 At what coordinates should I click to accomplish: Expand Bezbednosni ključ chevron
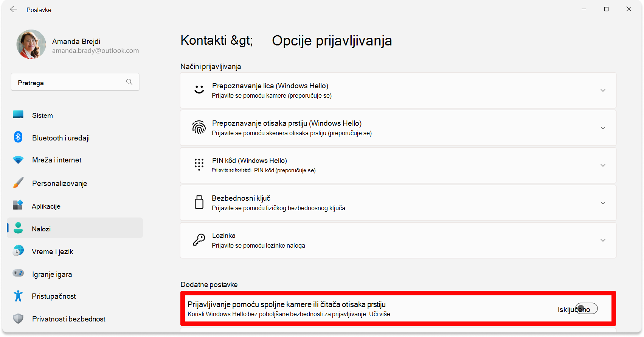(603, 203)
